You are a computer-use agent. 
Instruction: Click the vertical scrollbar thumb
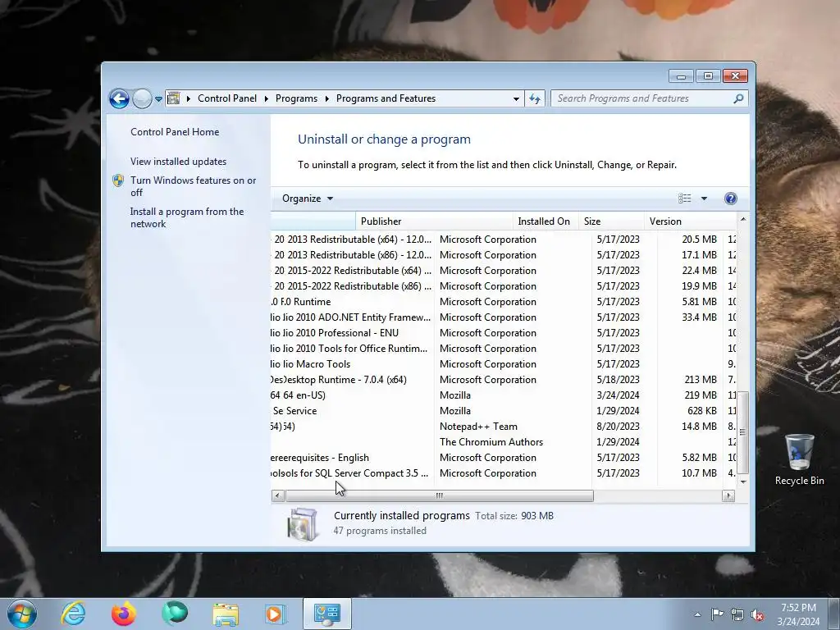pos(743,432)
